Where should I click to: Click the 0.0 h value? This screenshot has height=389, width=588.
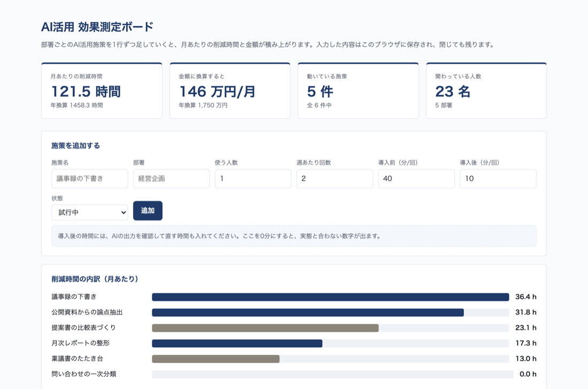click(x=528, y=375)
